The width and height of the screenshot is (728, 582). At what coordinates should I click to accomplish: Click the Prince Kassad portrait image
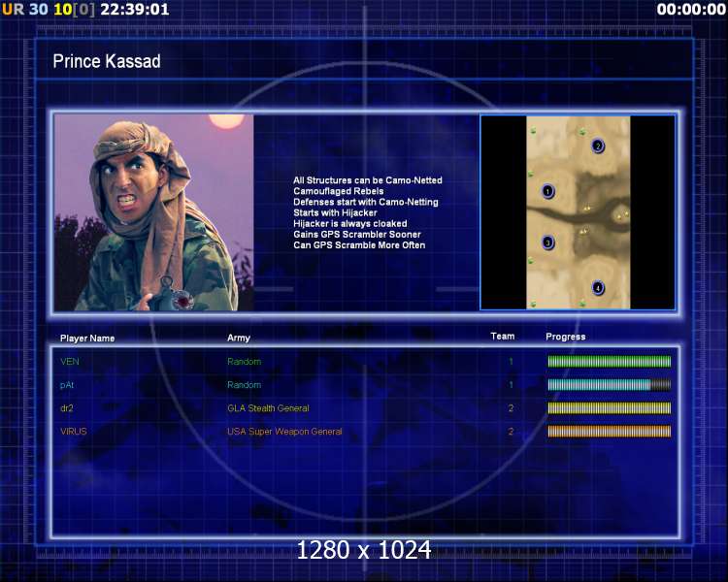tap(154, 212)
